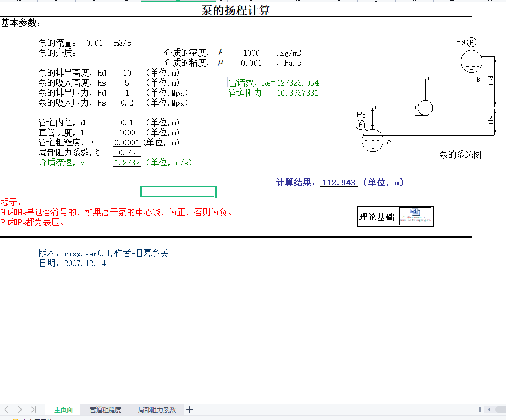Image resolution: width=506 pixels, height=420 pixels.
Task: Click the 理论基础 label box
Action: pos(377,217)
